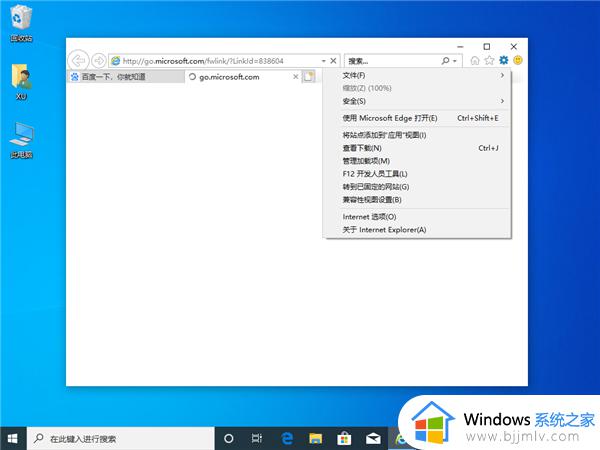
Task: Open 关于 Internet Explorer(A)
Action: coord(419,230)
